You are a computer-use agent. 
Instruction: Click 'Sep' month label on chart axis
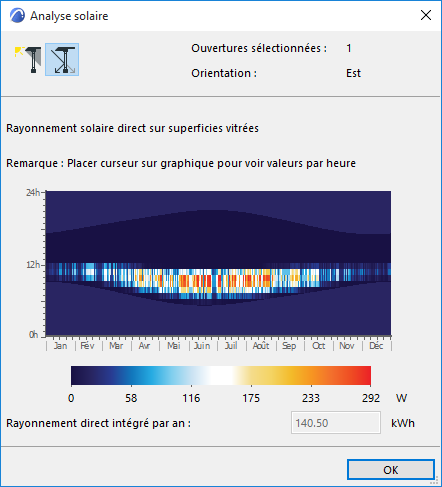289,346
